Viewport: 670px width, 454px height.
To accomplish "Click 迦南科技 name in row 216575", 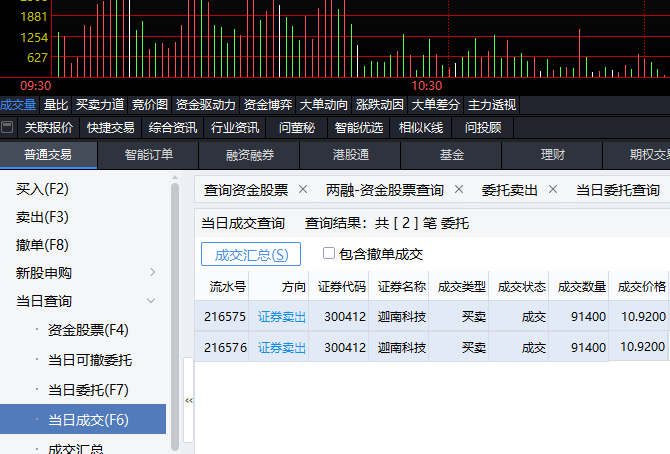I will pyautogui.click(x=402, y=317).
